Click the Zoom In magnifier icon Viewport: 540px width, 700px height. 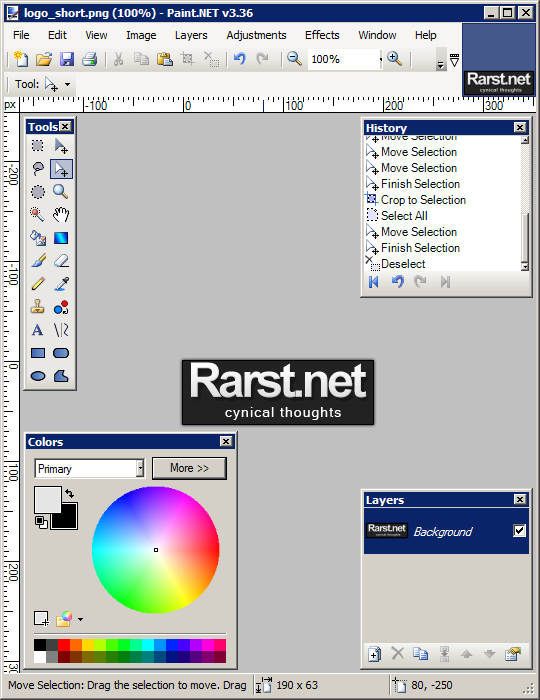(x=395, y=59)
